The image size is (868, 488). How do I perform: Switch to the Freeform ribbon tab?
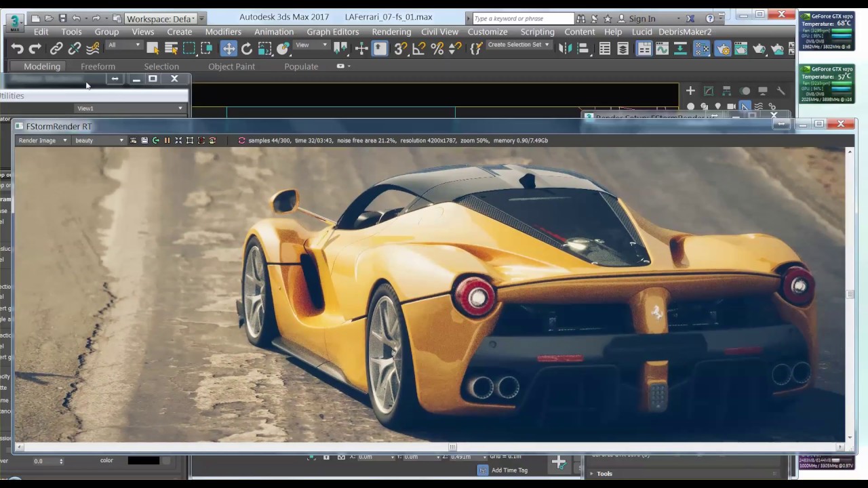pos(98,66)
